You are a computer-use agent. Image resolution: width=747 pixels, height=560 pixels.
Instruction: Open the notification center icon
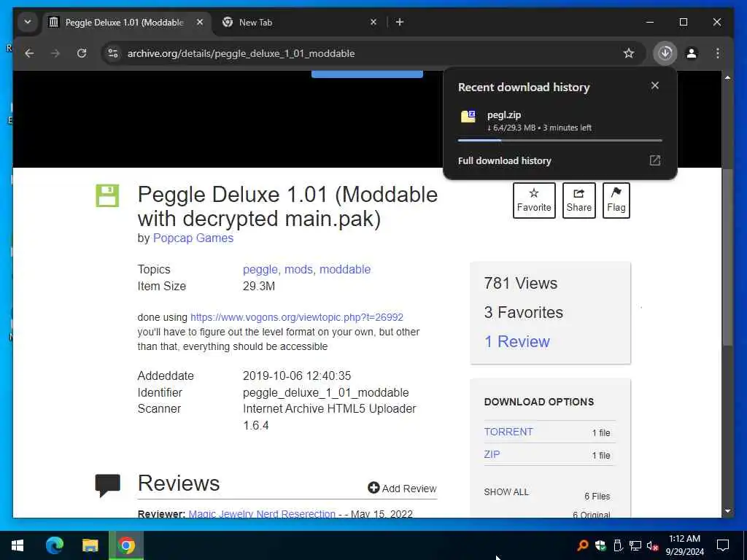(x=723, y=545)
